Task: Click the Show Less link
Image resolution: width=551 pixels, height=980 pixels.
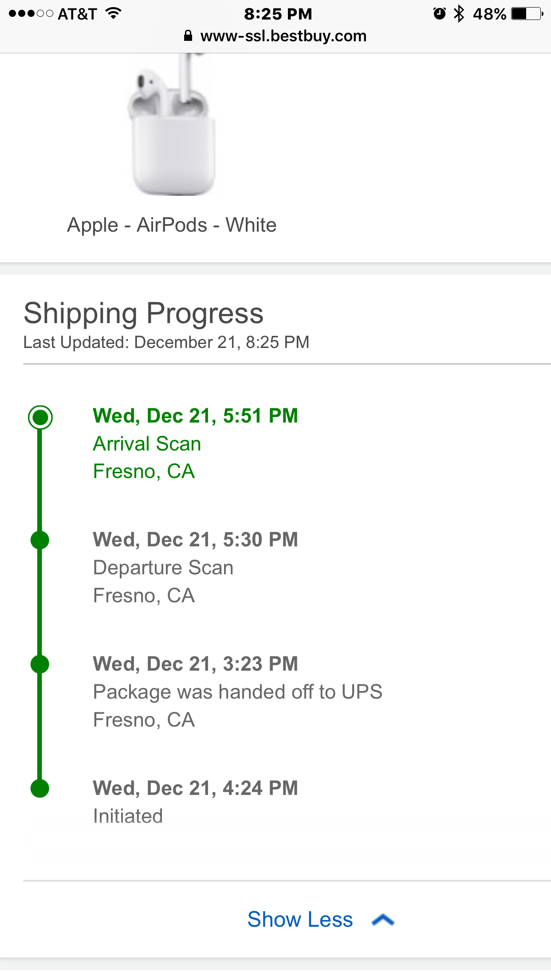Action: point(300,920)
